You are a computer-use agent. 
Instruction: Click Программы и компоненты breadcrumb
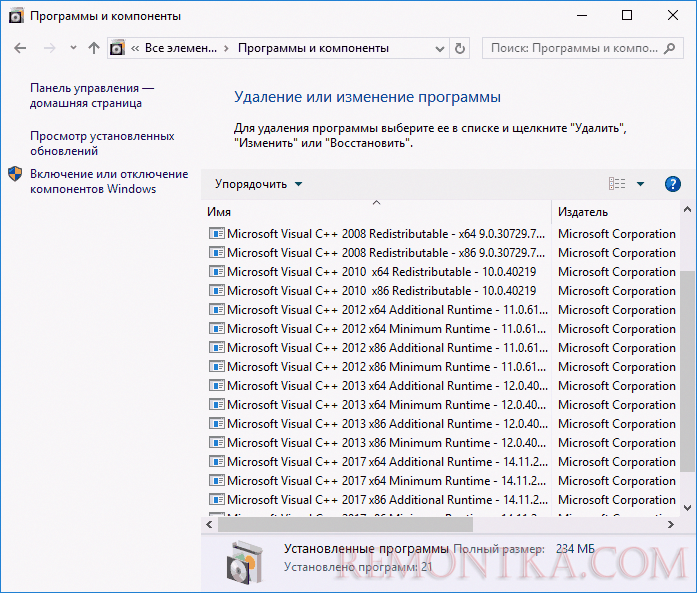tap(313, 48)
